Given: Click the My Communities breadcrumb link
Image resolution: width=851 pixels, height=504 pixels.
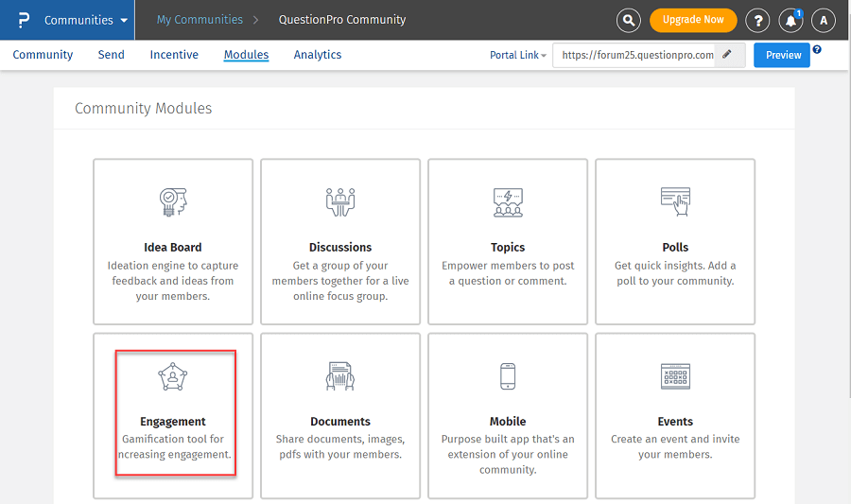Looking at the screenshot, I should (199, 20).
